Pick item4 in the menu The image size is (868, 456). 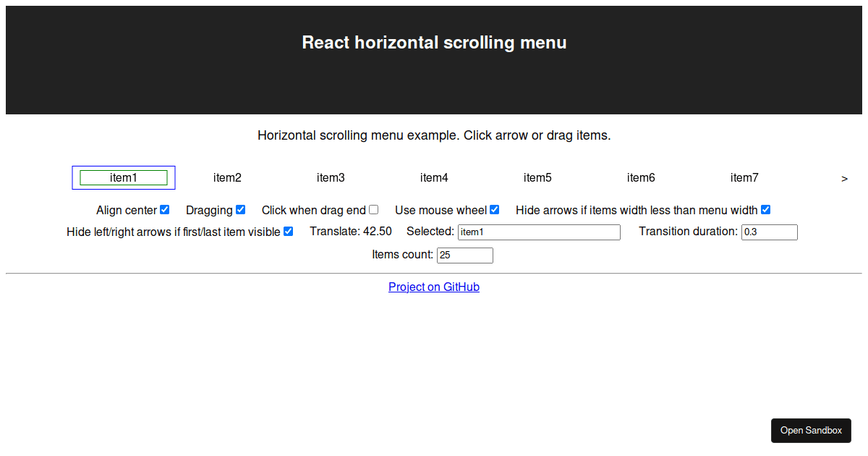434,178
